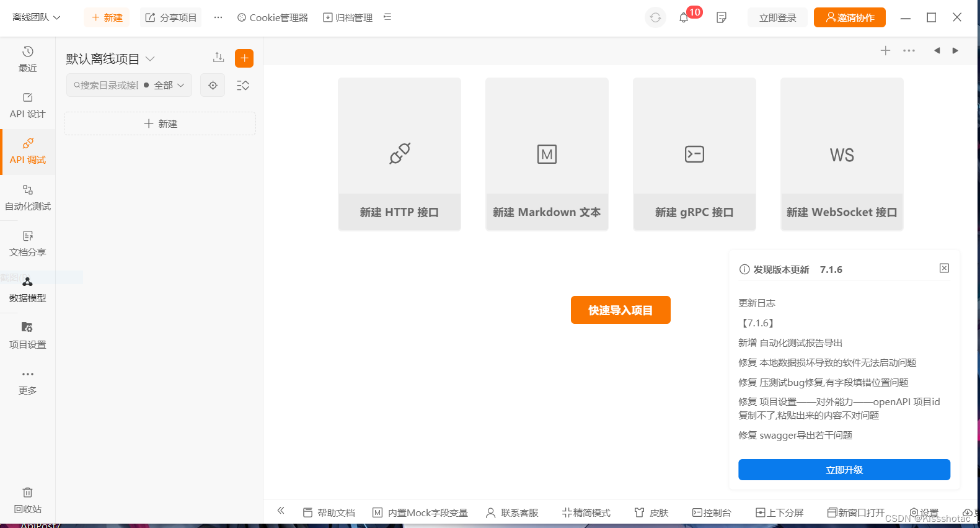Click the blue 立即升级 button
980x528 pixels.
(x=844, y=470)
